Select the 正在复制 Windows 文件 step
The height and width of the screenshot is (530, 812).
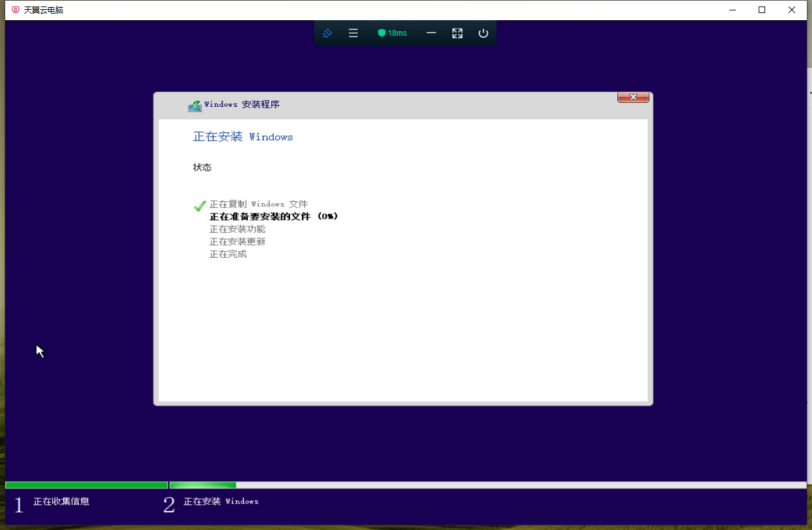click(x=258, y=204)
